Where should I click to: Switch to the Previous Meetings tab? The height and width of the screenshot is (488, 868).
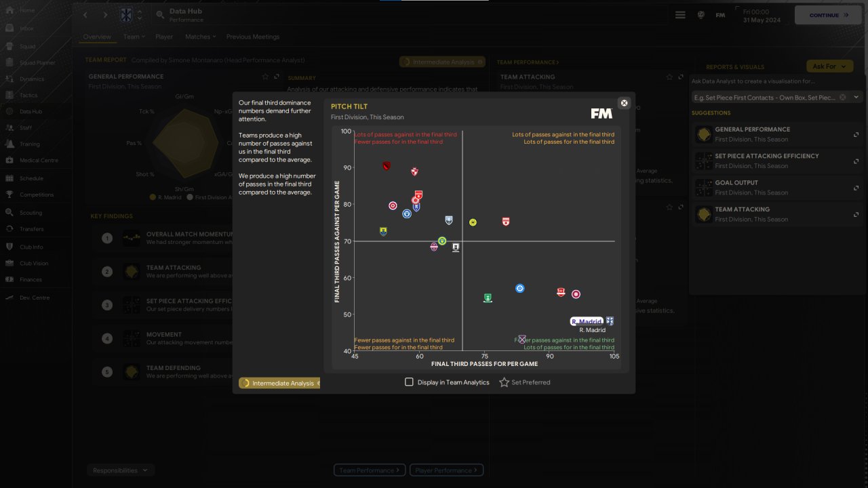coord(253,37)
